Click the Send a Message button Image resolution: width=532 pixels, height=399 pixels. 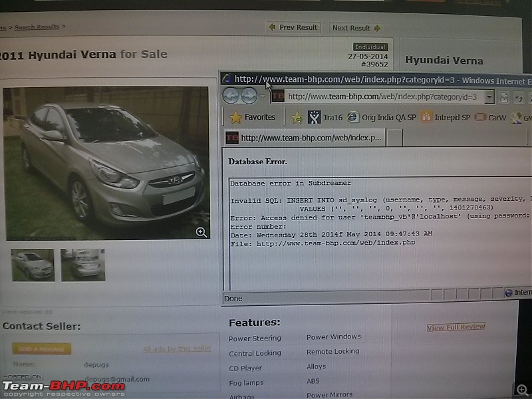(x=42, y=348)
